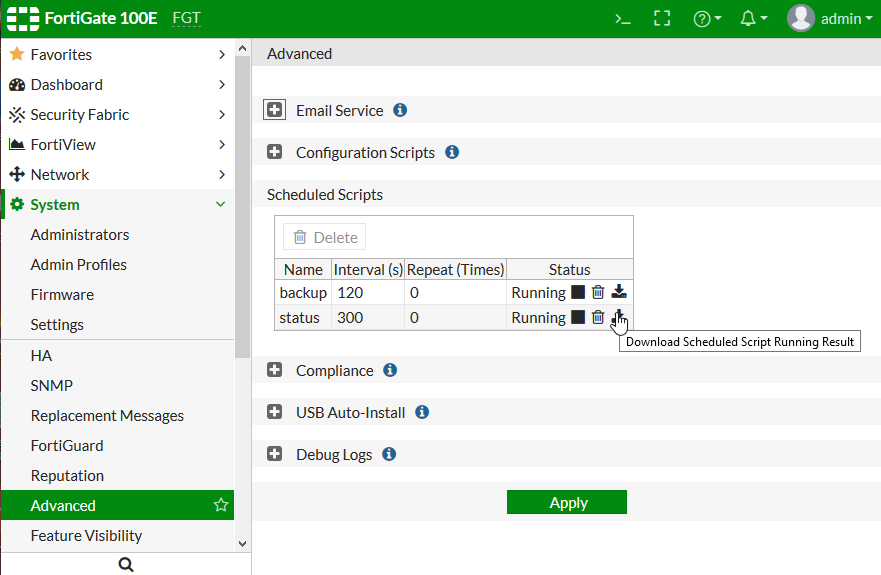The width and height of the screenshot is (881, 575).
Task: Toggle the Advanced favorite star
Action: tap(221, 506)
